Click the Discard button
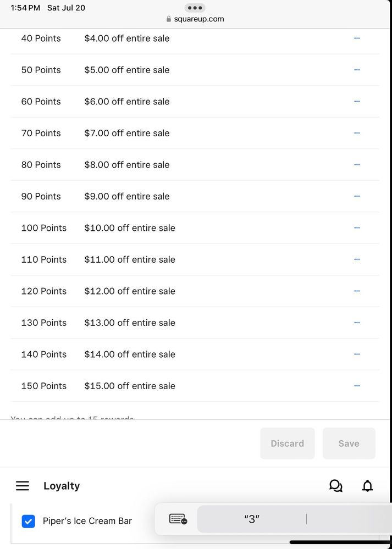Image resolution: width=392 pixels, height=549 pixels. (287, 443)
